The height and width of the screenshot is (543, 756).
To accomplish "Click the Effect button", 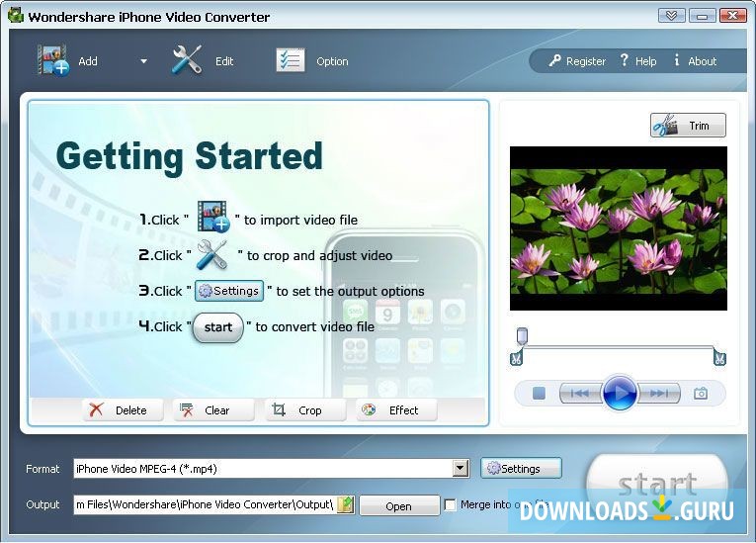I will pyautogui.click(x=397, y=410).
